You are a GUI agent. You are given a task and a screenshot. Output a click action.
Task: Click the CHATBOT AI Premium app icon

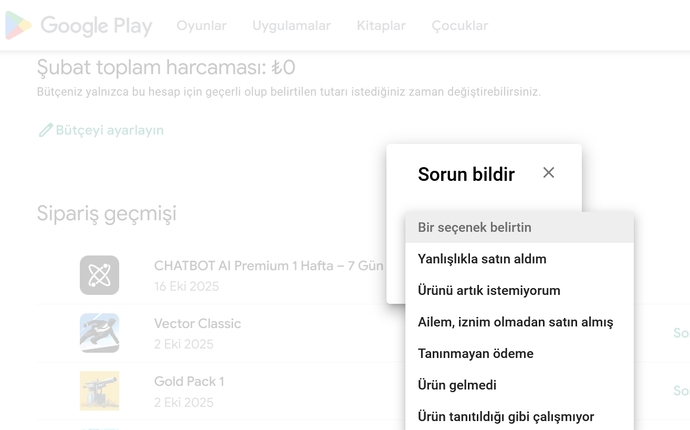[x=99, y=275]
